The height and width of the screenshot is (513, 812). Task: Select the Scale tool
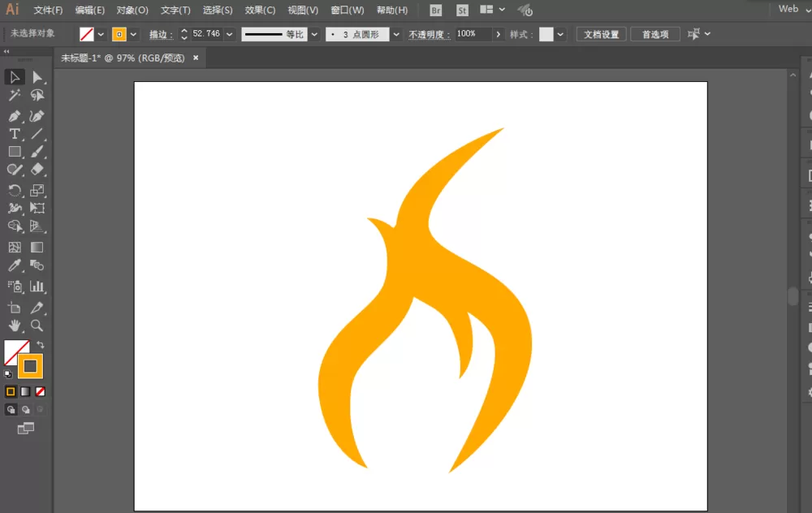coord(37,190)
